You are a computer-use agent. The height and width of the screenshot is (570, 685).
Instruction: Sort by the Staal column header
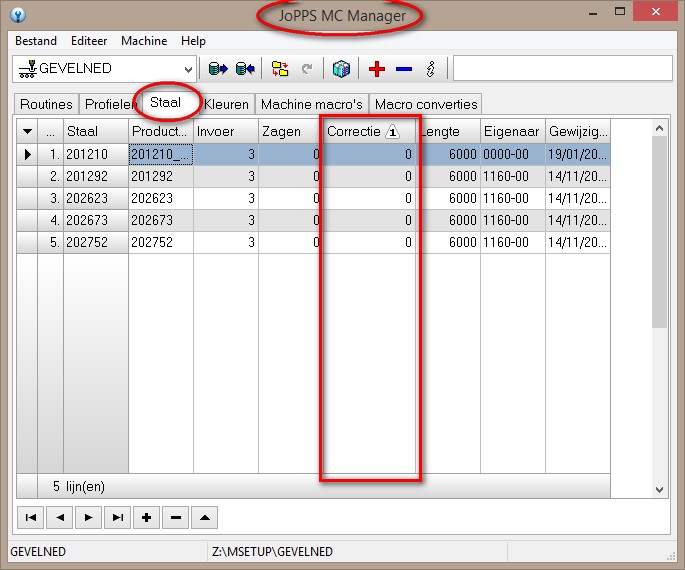point(96,131)
